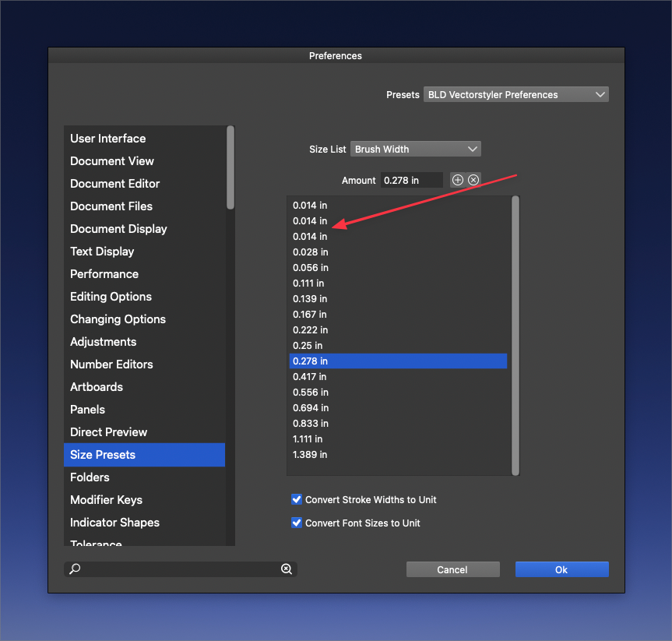Open the User Interface preferences category
Viewport: 672px width, 641px height.
pos(108,139)
